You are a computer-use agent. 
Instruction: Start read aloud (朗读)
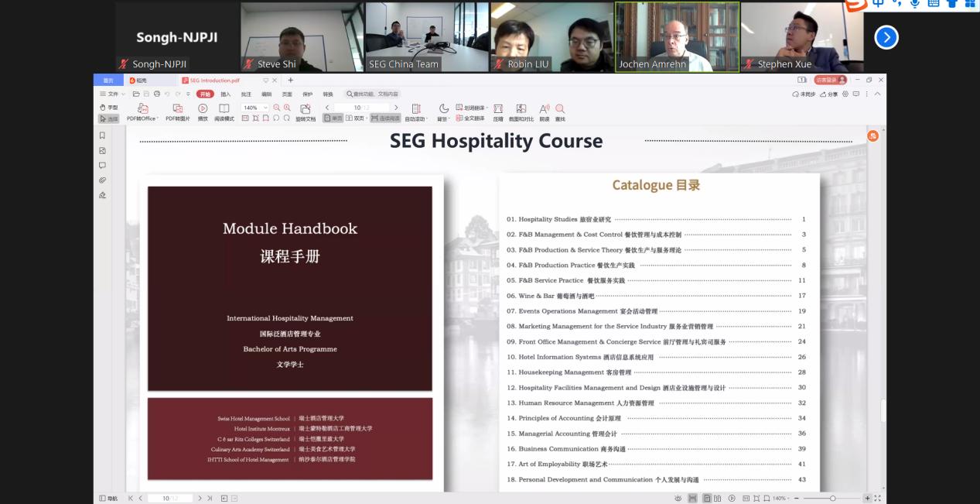[x=545, y=113]
